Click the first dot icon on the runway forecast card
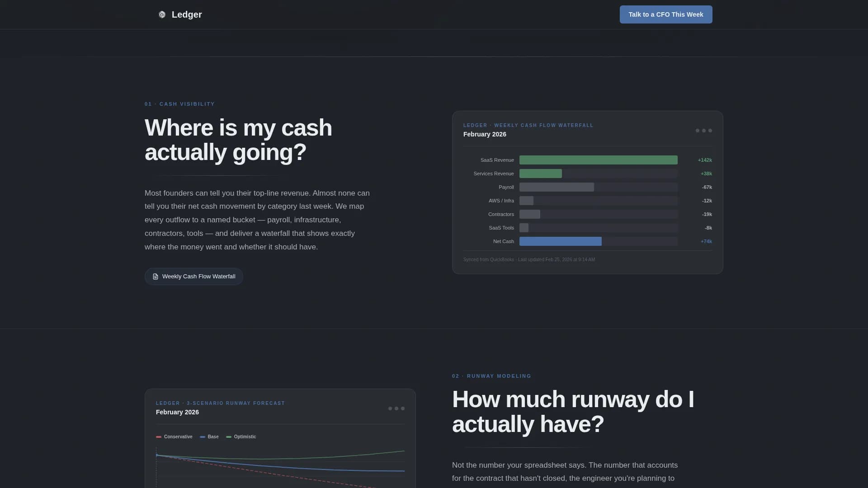 391,408
